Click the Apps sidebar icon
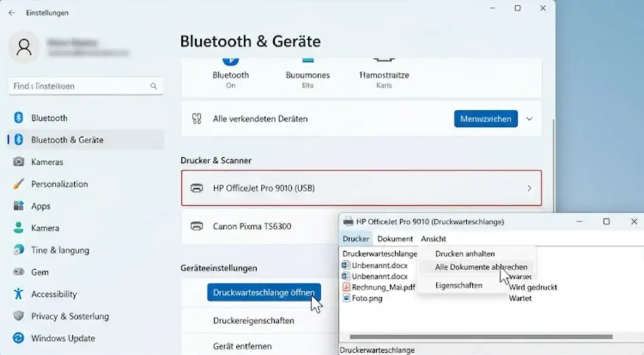Viewport: 644px width, 355px height. 18,205
